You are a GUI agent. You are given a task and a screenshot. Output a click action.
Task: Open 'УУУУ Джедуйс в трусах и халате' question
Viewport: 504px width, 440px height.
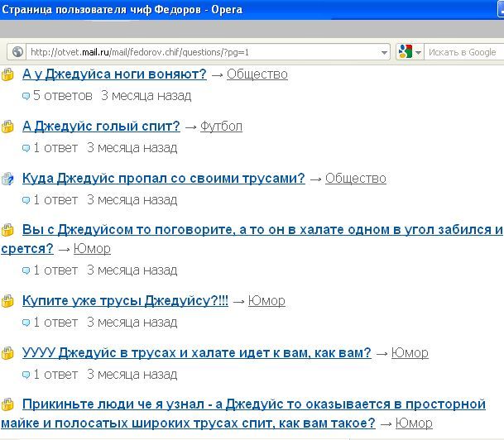(196, 353)
